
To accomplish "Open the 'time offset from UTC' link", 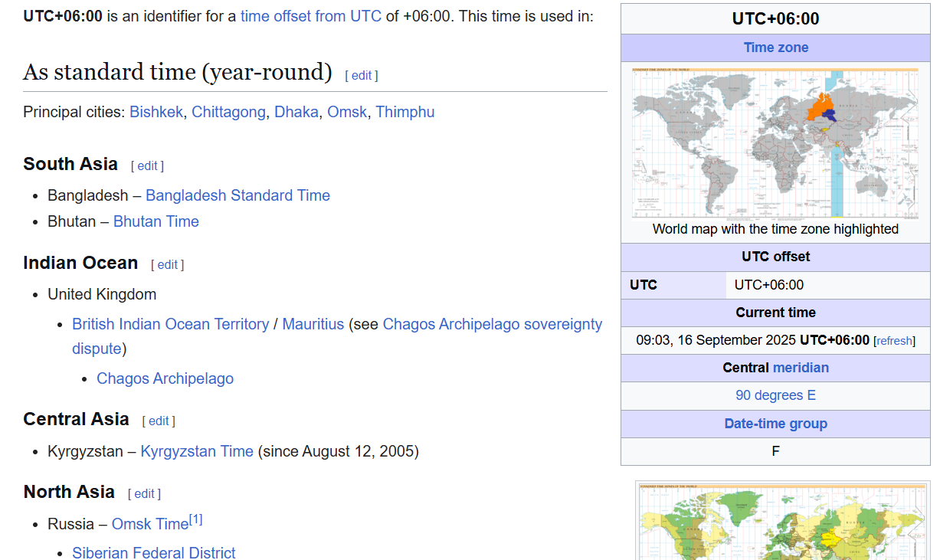I will tap(311, 16).
